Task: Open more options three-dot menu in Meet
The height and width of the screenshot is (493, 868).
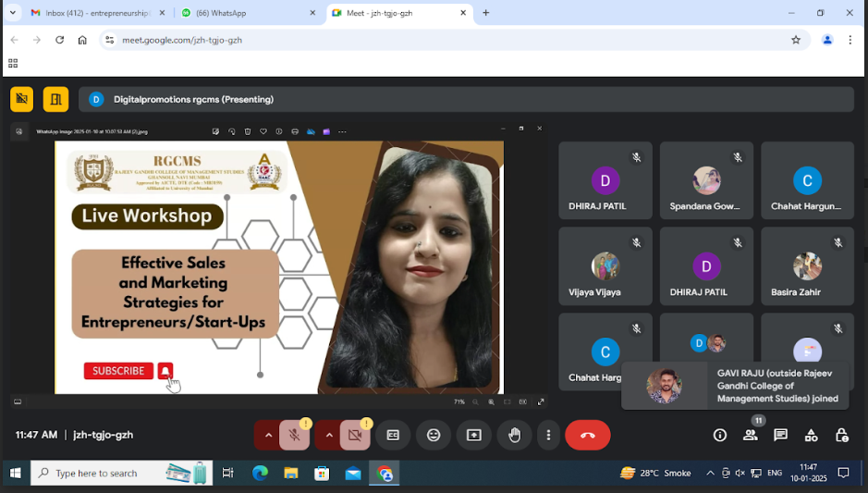Action: point(548,435)
